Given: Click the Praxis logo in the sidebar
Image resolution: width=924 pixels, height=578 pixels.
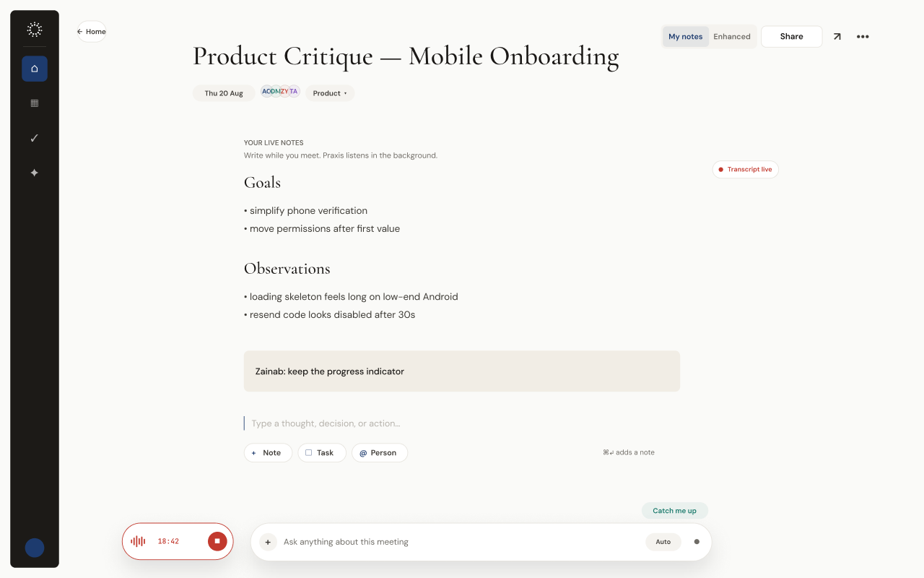Looking at the screenshot, I should (35, 30).
